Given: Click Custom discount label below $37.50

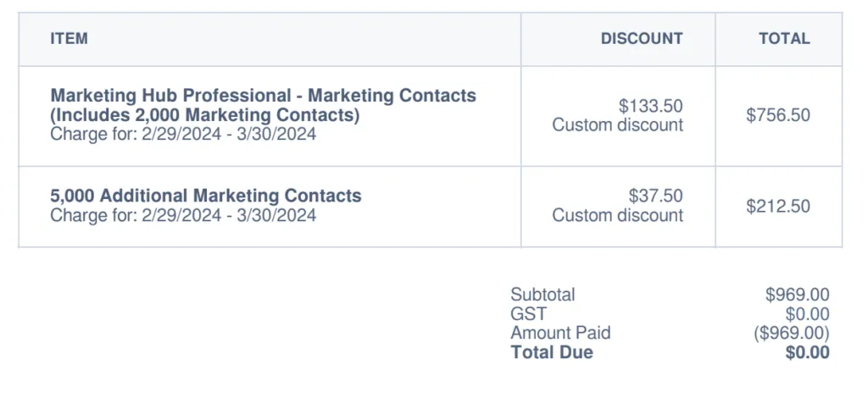Looking at the screenshot, I should click(x=617, y=215).
